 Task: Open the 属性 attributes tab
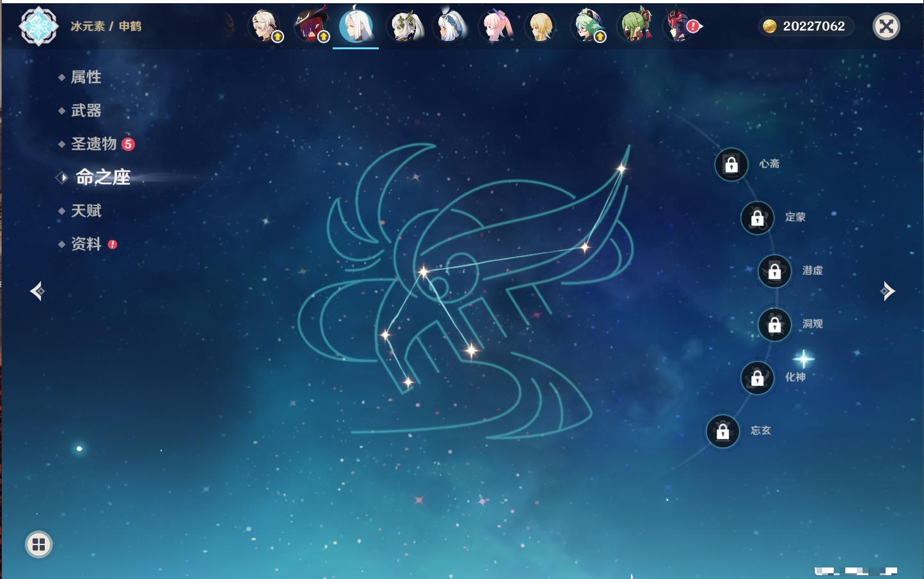[x=86, y=77]
